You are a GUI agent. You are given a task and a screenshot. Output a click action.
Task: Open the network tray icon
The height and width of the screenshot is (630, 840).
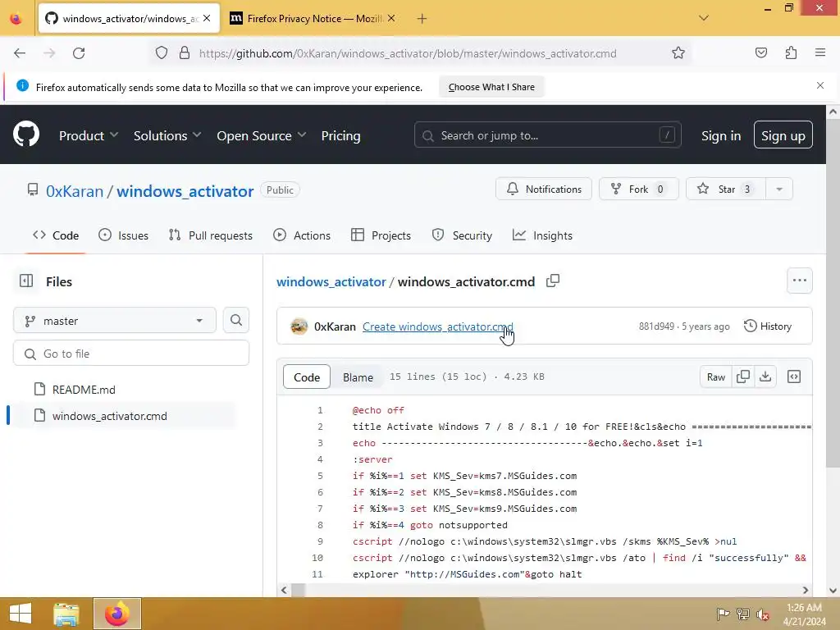click(x=743, y=614)
